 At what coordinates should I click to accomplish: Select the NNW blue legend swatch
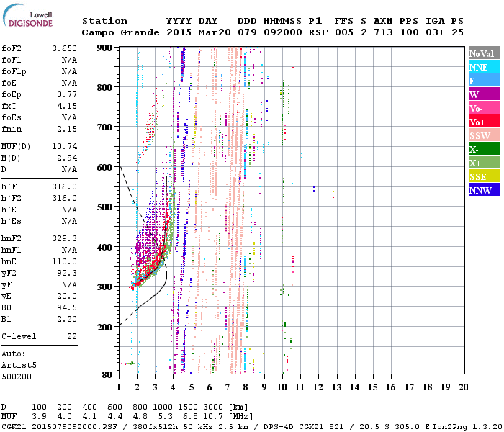(484, 189)
